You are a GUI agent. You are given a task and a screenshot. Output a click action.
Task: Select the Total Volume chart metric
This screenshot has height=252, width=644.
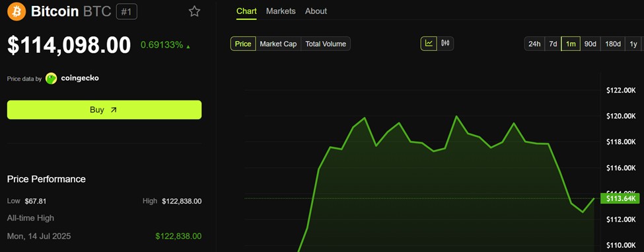pyautogui.click(x=326, y=44)
